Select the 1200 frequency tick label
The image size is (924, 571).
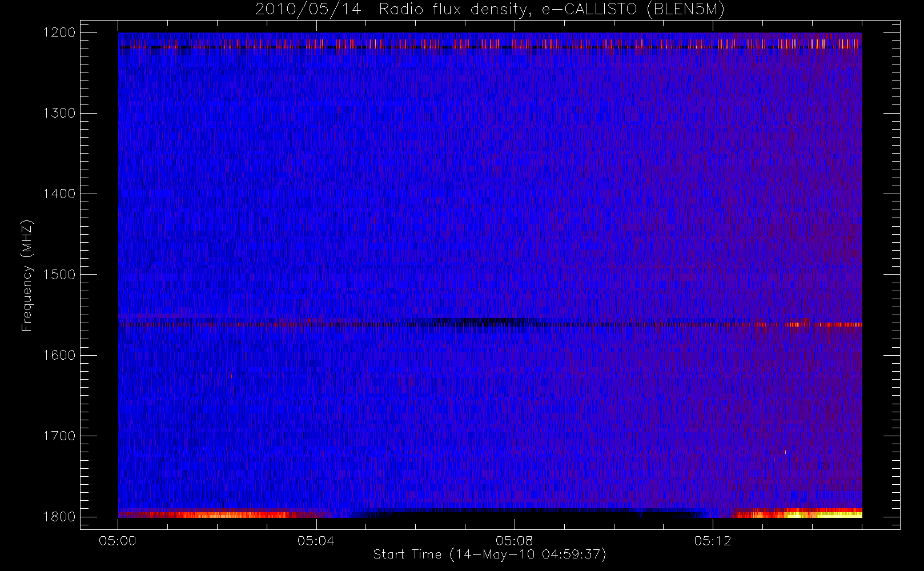tap(59, 33)
